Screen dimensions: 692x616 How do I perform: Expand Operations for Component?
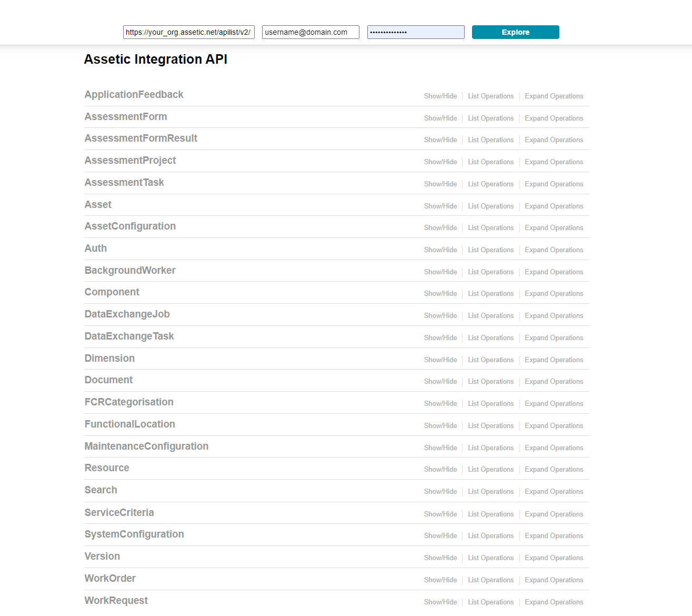coord(554,294)
